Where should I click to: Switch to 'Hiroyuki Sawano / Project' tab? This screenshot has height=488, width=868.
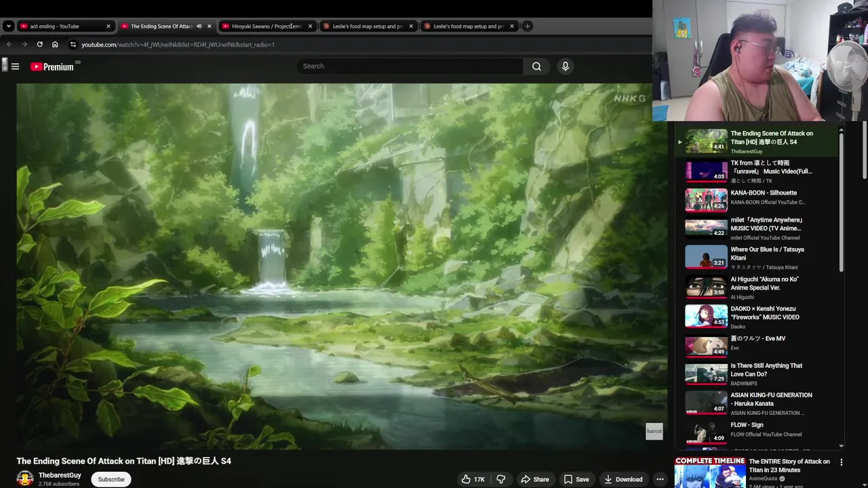(266, 26)
